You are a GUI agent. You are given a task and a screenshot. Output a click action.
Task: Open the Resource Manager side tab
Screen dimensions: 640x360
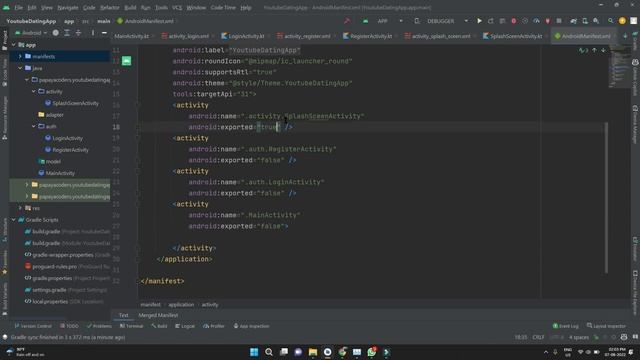pyautogui.click(x=4, y=118)
